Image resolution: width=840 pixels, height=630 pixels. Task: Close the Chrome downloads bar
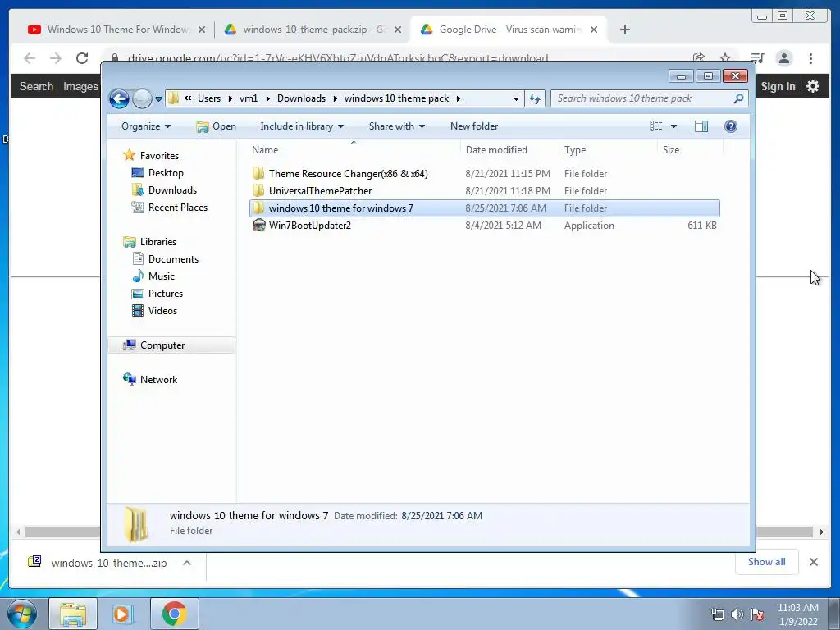click(813, 562)
